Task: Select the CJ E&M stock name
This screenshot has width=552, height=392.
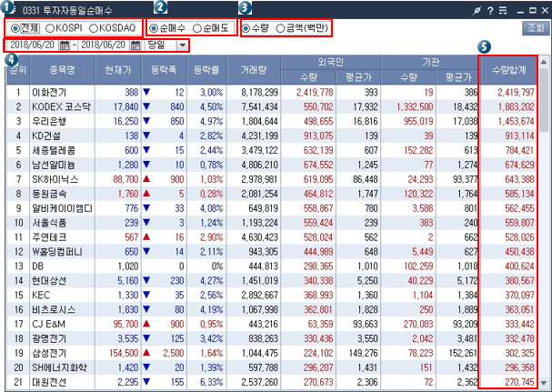Action: [x=48, y=324]
